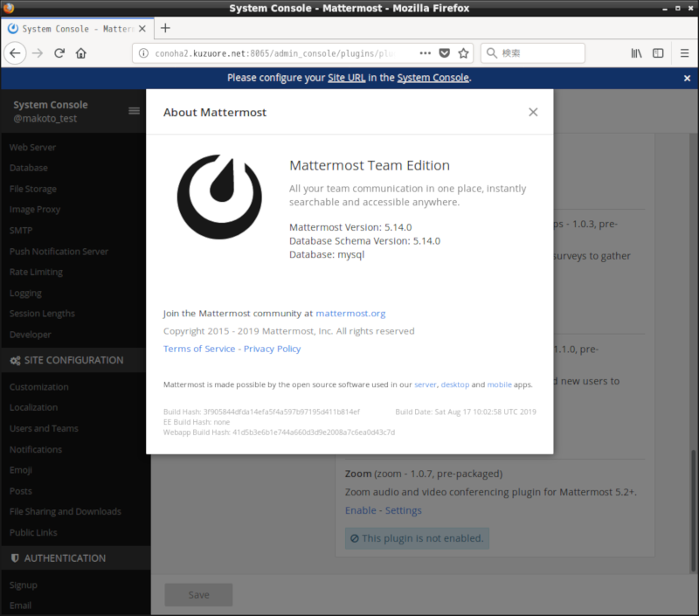Image resolution: width=699 pixels, height=616 pixels.
Task: Visit the mattermost.org community link
Action: click(350, 314)
